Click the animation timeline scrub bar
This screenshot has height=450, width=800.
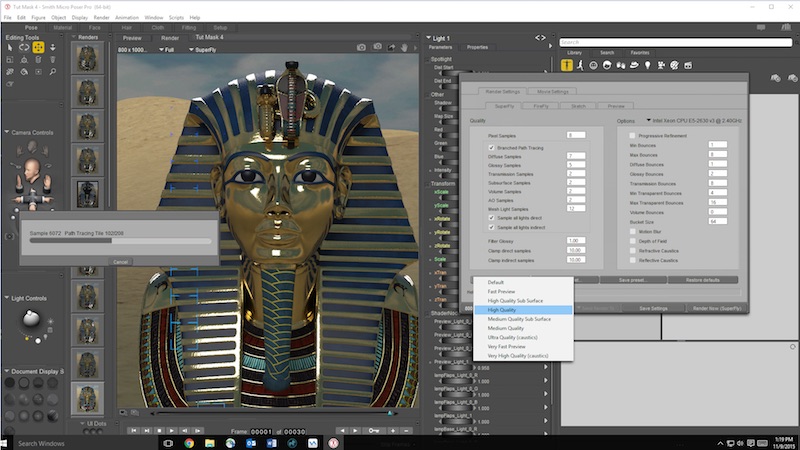273,413
